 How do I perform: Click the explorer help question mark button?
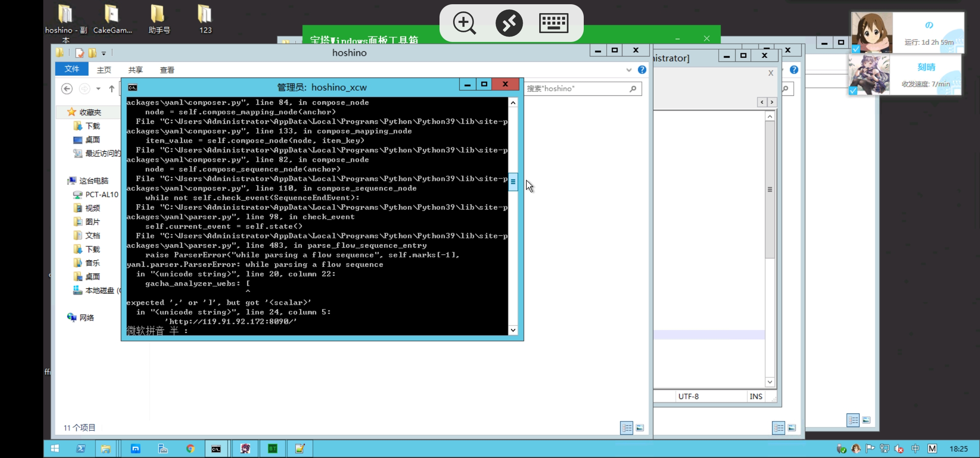[642, 70]
